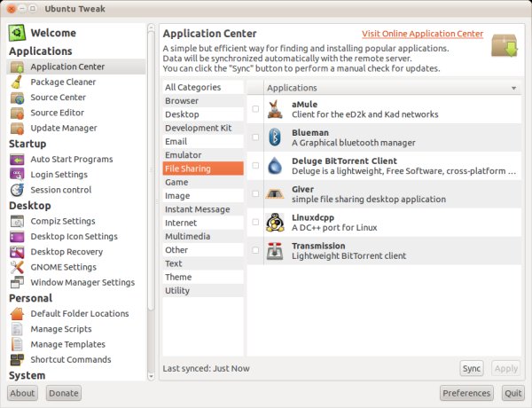Open Visit Online Application Center link

pos(422,34)
